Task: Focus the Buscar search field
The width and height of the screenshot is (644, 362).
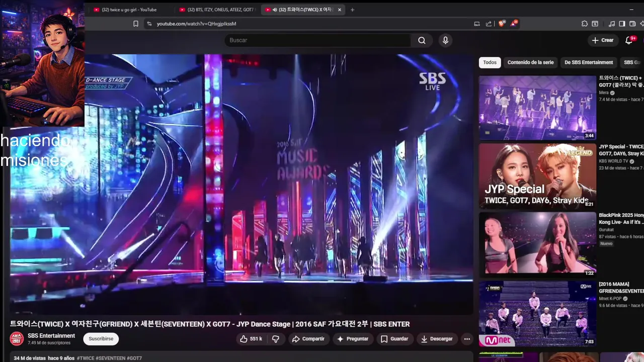Action: (x=318, y=40)
